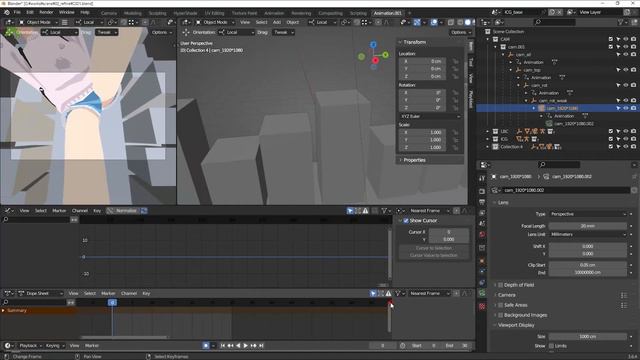Open the Add menu in 3D viewport header
The height and width of the screenshot is (360, 640).
click(277, 22)
